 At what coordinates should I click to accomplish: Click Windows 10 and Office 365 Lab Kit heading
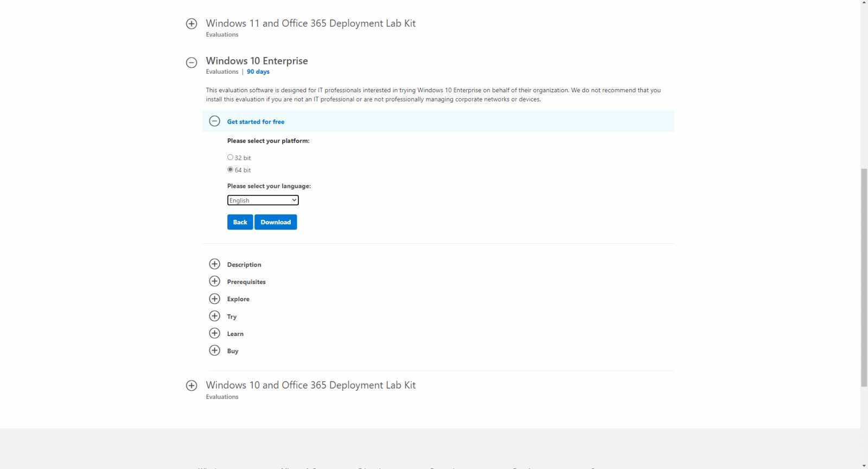[311, 385]
